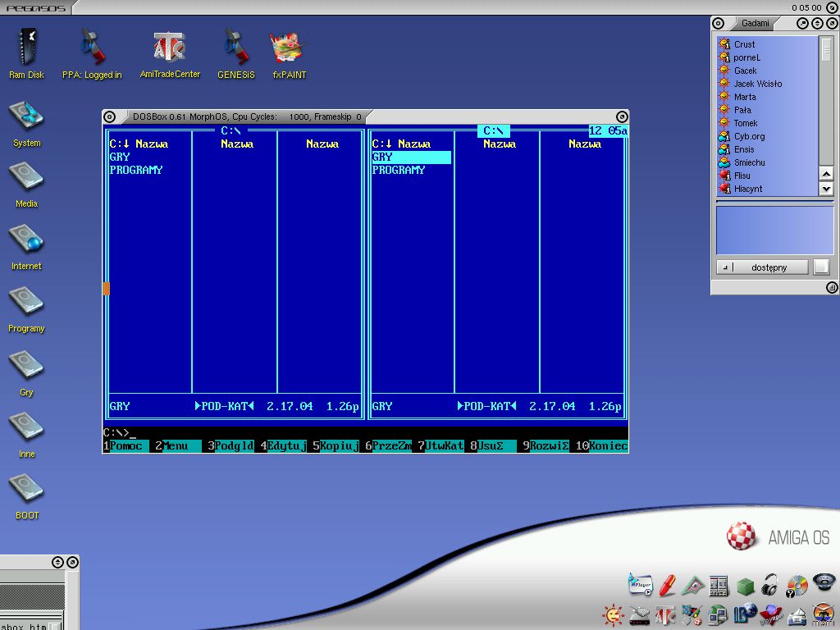The image size is (840, 630).
Task: Launch MPlayer from the dock
Action: point(640,584)
